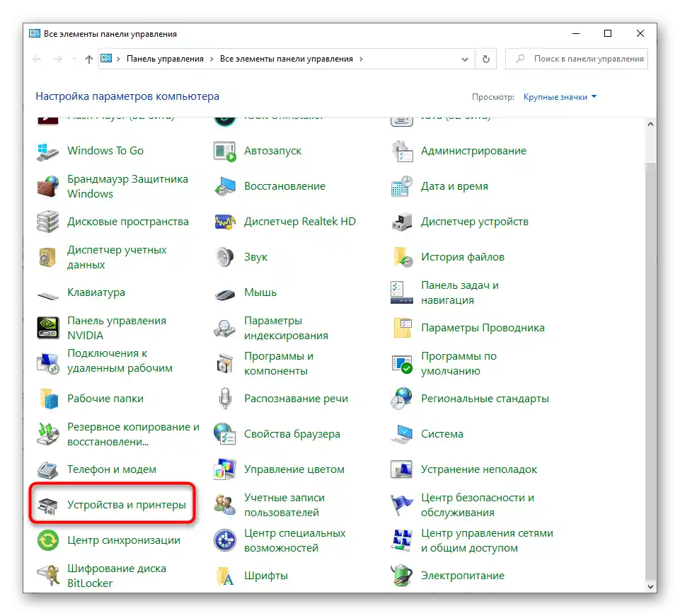The width and height of the screenshot is (680, 616).
Task: Open Центр безопасности и обслуживания link
Action: (x=478, y=505)
